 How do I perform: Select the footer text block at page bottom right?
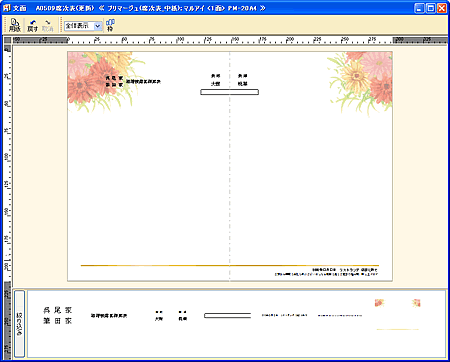[x=327, y=272]
